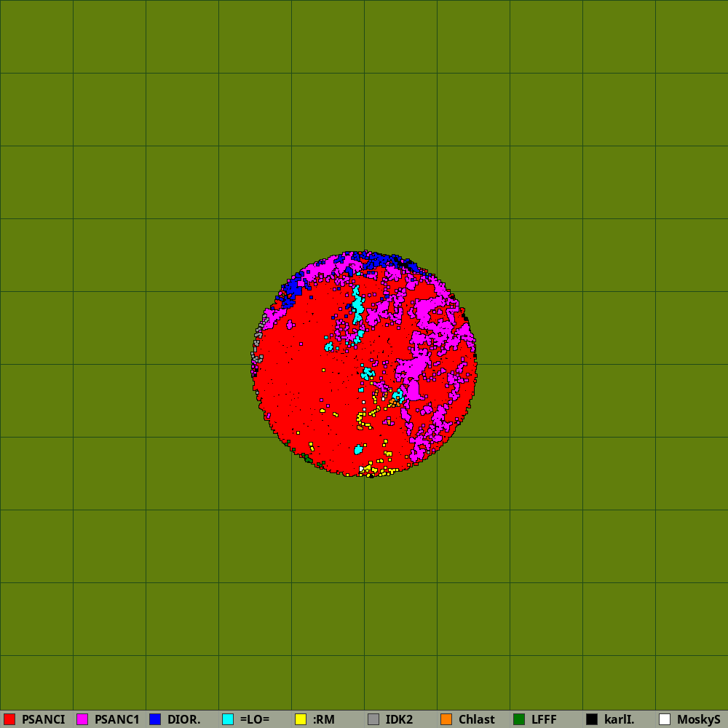
Task: Select the DIOR. legend label
Action: (184, 720)
